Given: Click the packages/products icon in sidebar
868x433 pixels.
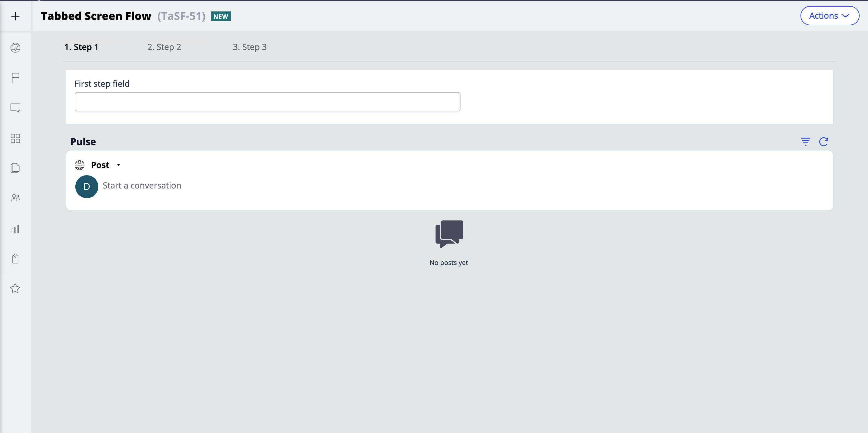Looking at the screenshot, I should click(x=15, y=258).
